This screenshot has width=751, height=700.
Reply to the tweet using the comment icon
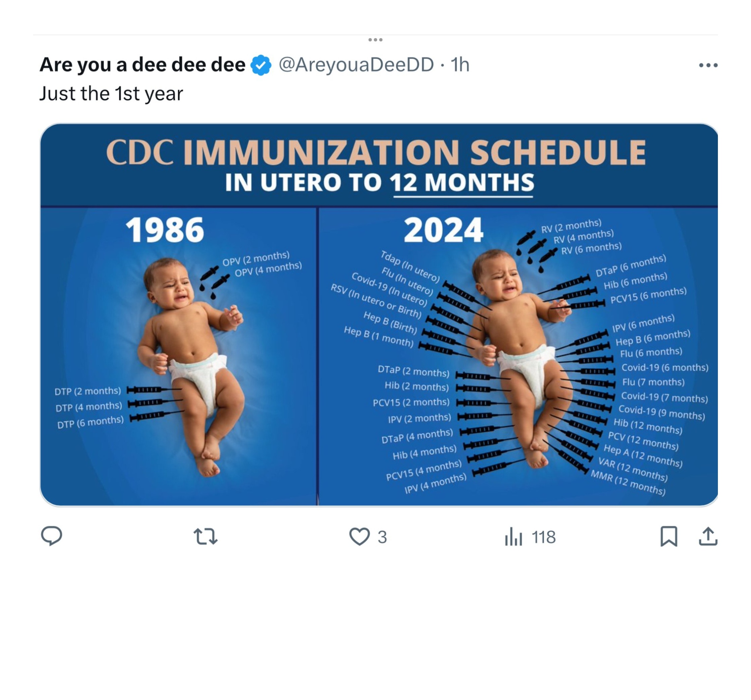coord(51,536)
